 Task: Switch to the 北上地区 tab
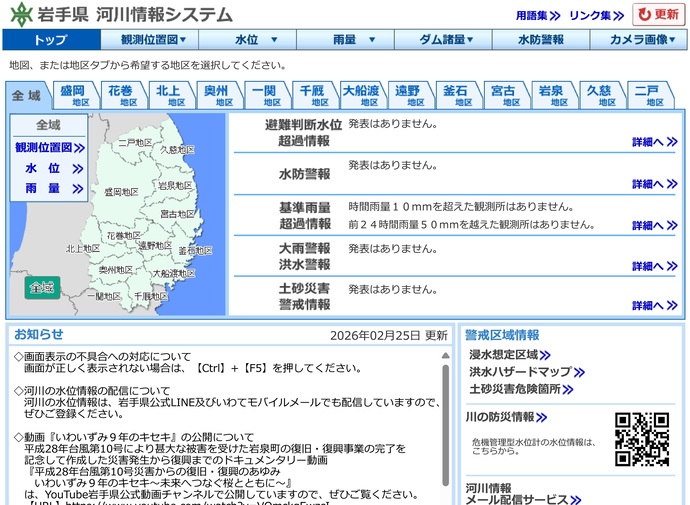point(170,95)
